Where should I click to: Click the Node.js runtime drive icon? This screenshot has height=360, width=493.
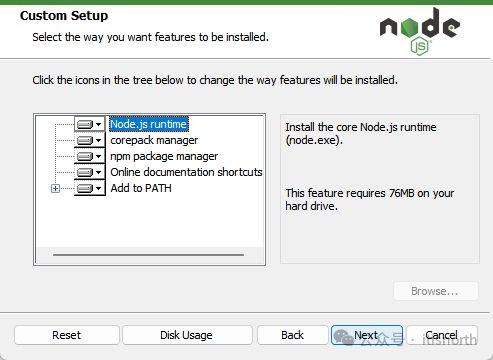85,124
